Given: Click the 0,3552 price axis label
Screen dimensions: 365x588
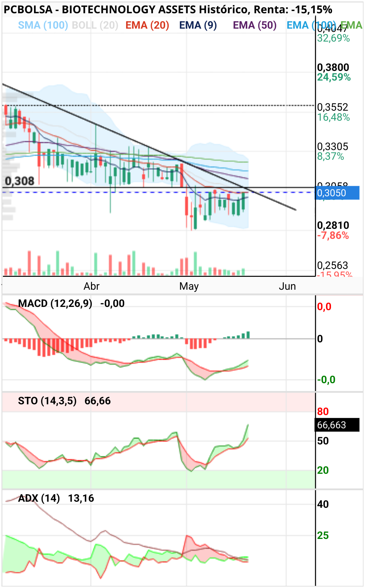Looking at the screenshot, I should pos(333,107).
